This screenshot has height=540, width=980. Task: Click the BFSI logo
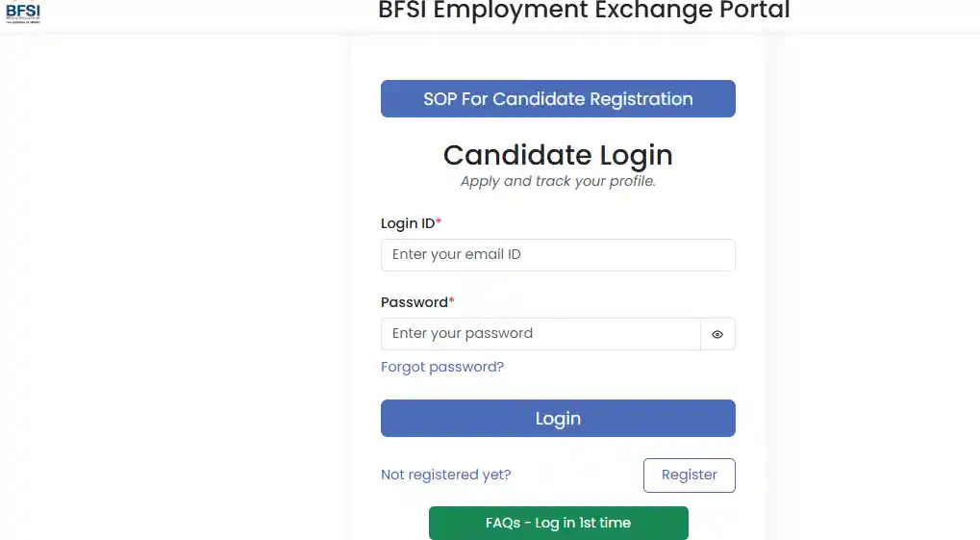[x=23, y=10]
